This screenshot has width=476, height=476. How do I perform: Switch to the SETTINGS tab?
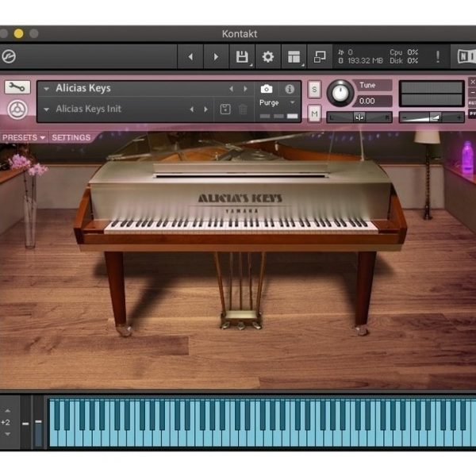71,137
